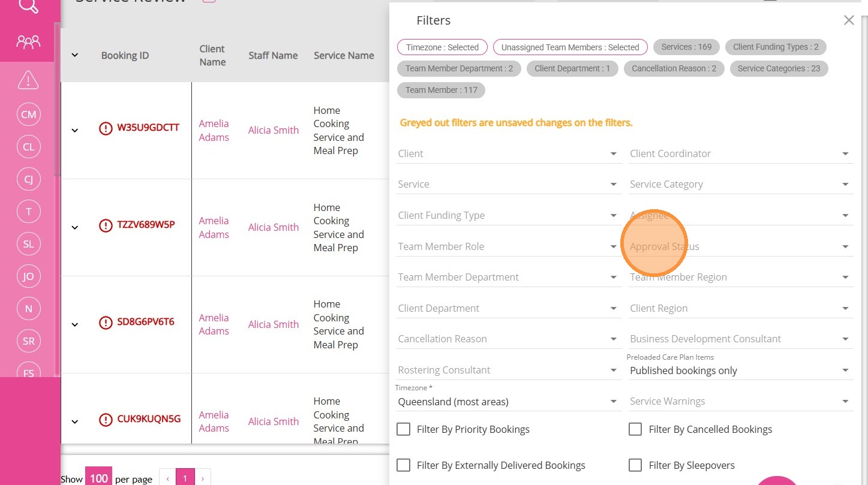Enable Filter By Priority Bookings checkbox
Screen dimensions: 868x485
point(404,429)
